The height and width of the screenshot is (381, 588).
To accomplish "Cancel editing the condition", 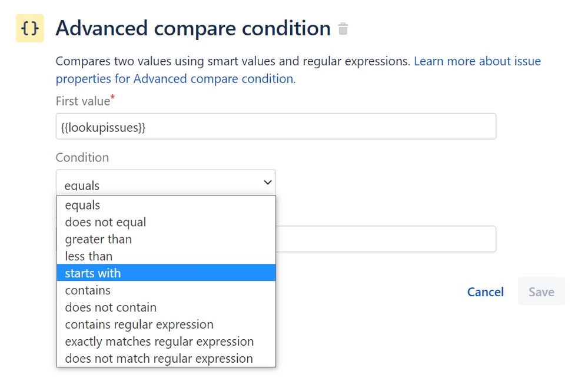I will 485,291.
